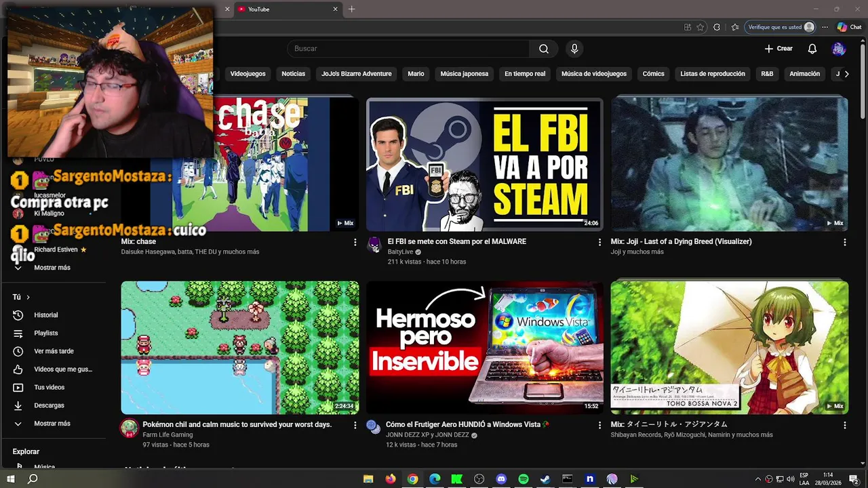Select the Noticias filter chip
The image size is (868, 488).
(294, 74)
